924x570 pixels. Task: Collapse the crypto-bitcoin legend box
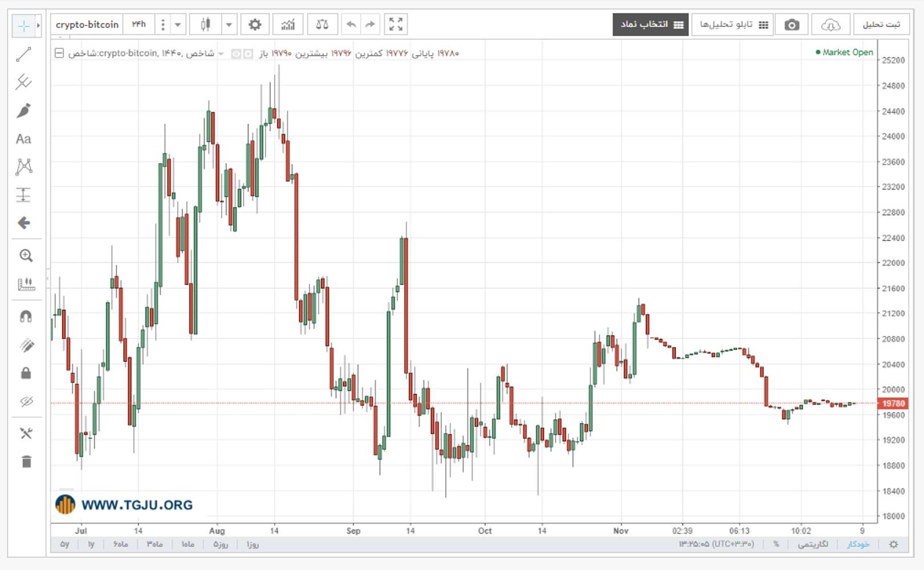pyautogui.click(x=59, y=53)
